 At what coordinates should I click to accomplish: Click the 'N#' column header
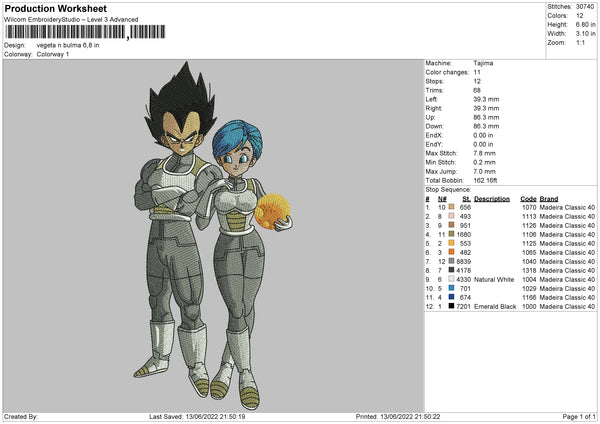click(442, 199)
